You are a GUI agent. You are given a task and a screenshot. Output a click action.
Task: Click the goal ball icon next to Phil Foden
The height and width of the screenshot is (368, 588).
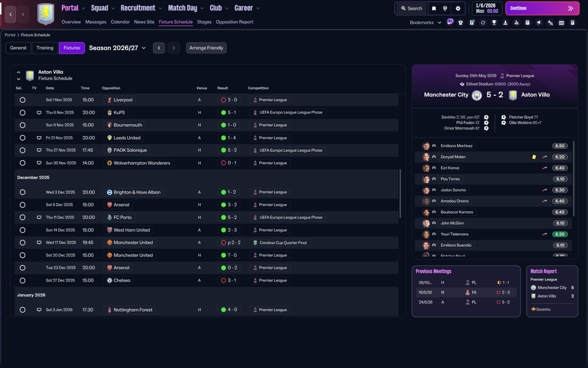[x=486, y=123]
